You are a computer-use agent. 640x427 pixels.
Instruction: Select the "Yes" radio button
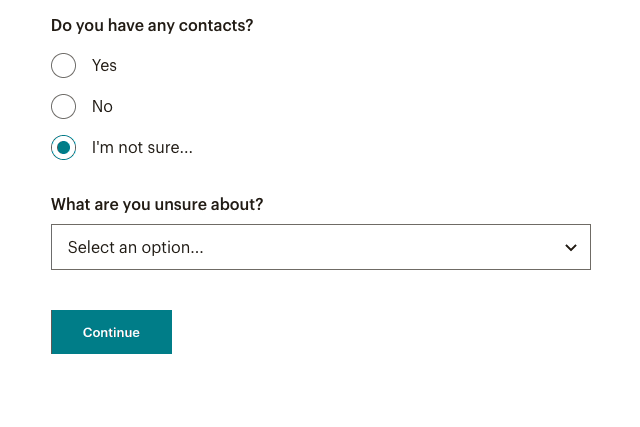click(x=63, y=66)
